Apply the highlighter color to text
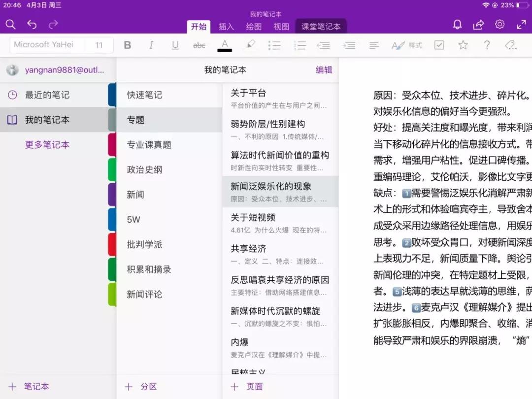Image resolution: width=532 pixels, height=399 pixels. coord(250,45)
